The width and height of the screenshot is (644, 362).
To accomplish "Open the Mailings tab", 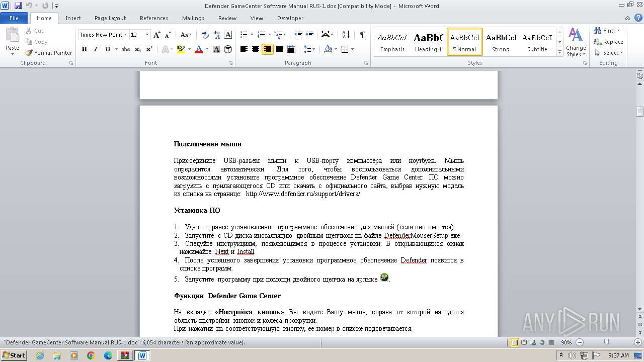I will pyautogui.click(x=193, y=18).
